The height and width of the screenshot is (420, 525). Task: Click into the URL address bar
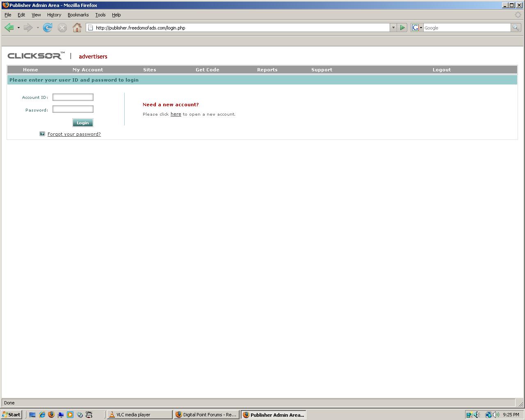(241, 28)
